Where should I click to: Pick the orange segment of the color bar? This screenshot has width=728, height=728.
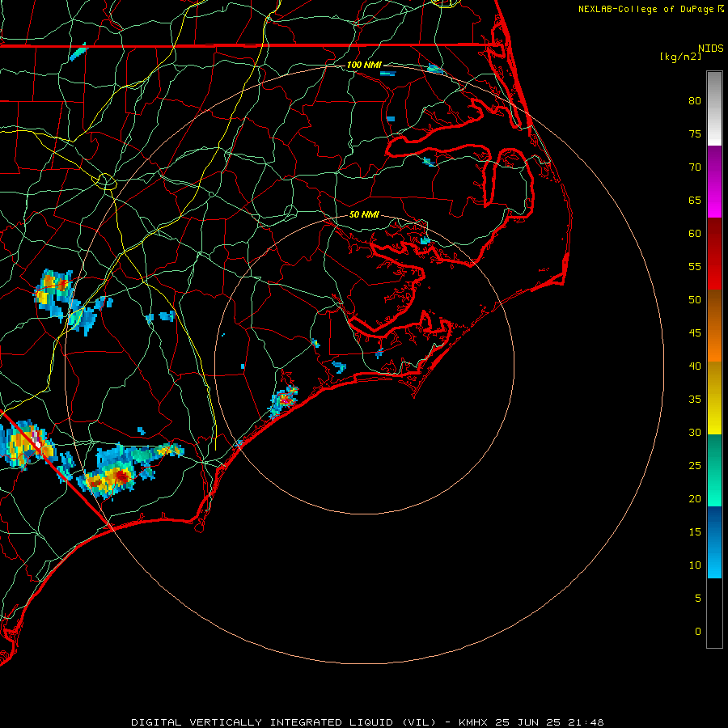point(714,344)
